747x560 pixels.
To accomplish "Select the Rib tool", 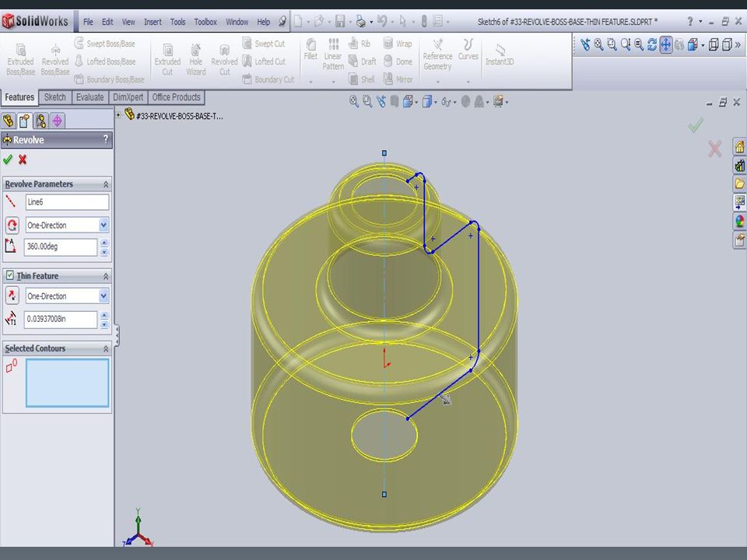I will 359,44.
